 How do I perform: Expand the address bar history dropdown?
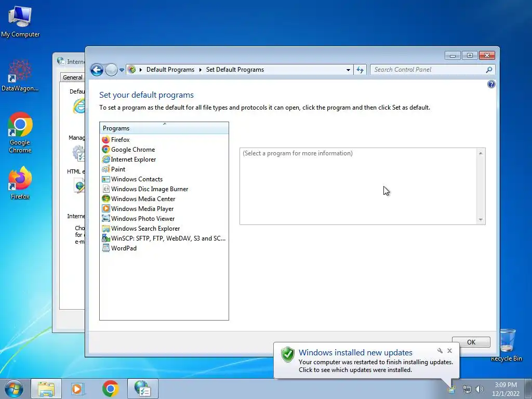348,70
